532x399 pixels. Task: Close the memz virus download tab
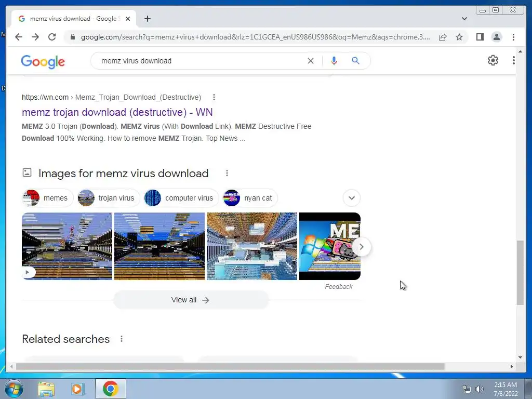(x=128, y=19)
